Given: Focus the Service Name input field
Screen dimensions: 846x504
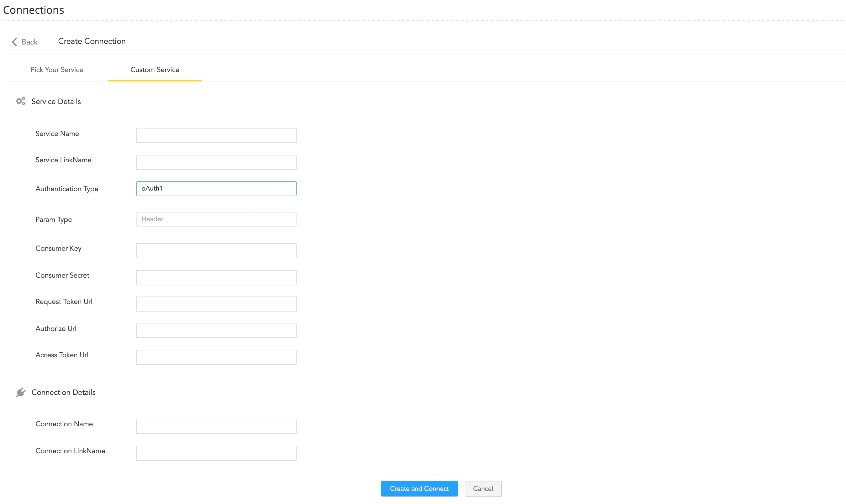Looking at the screenshot, I should coord(216,135).
